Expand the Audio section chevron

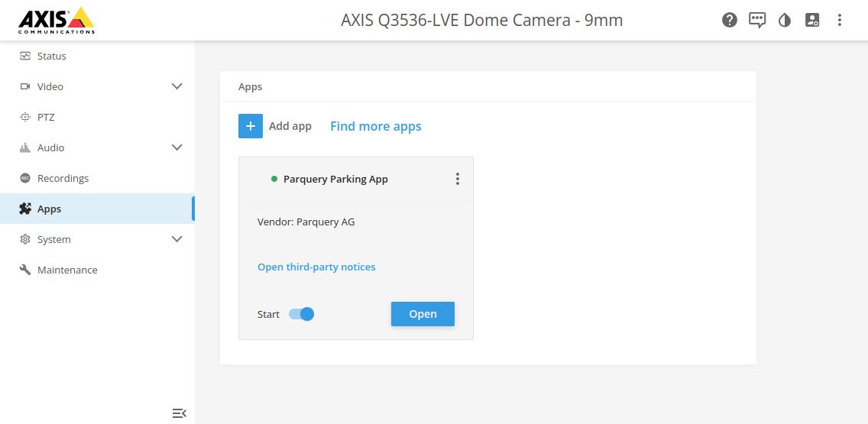coord(177,147)
